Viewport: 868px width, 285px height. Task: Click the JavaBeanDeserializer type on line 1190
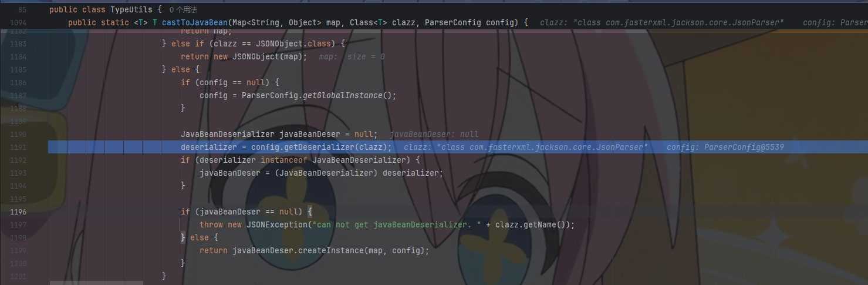click(x=228, y=134)
